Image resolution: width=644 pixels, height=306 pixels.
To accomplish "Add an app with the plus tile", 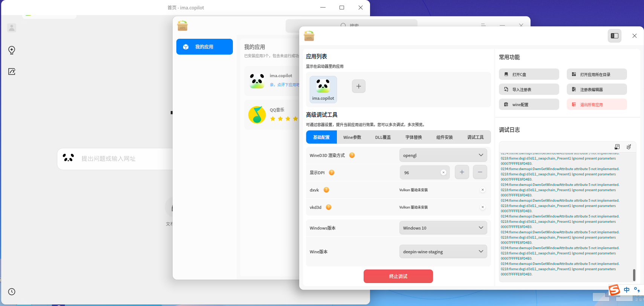I will [x=359, y=86].
